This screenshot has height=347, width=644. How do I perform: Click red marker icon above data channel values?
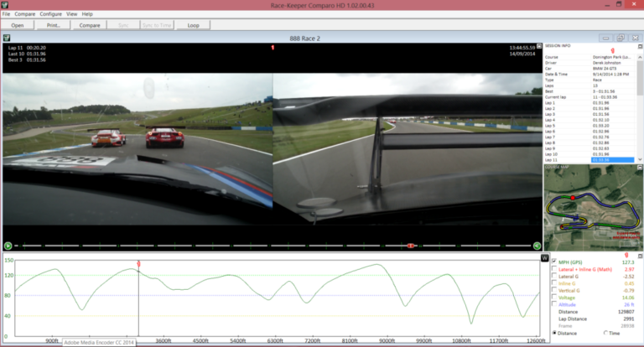click(x=626, y=255)
